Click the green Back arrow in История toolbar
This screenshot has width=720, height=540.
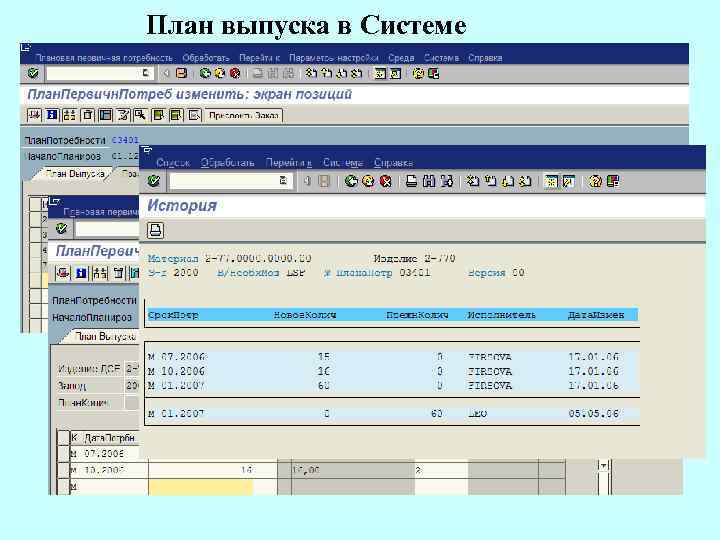(351, 181)
